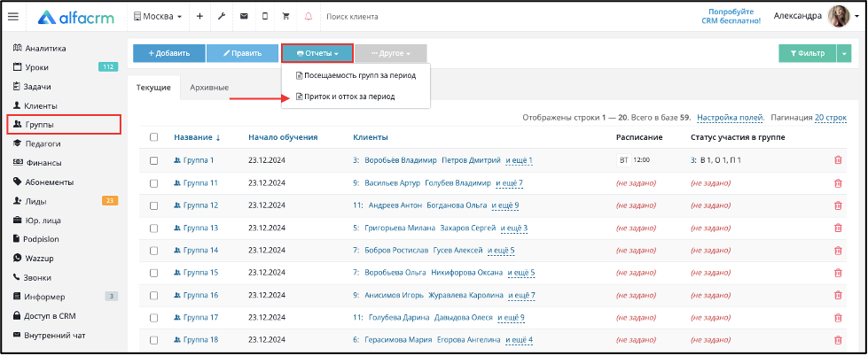Check the Группа 11 row checkbox
This screenshot has width=868, height=356.
pos(154,183)
